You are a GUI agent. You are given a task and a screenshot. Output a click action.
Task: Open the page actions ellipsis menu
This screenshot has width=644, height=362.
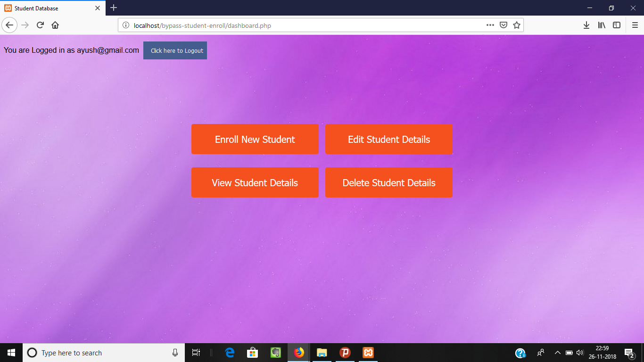[490, 25]
